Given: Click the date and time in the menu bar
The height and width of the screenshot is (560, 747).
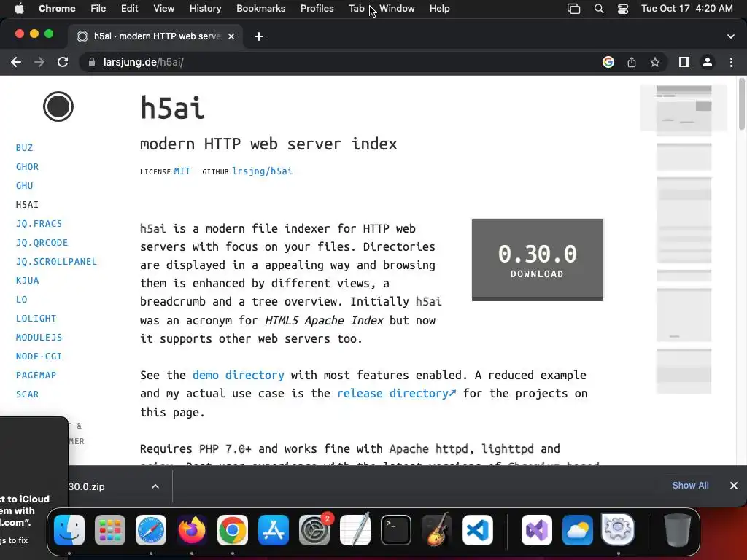Looking at the screenshot, I should [687, 9].
